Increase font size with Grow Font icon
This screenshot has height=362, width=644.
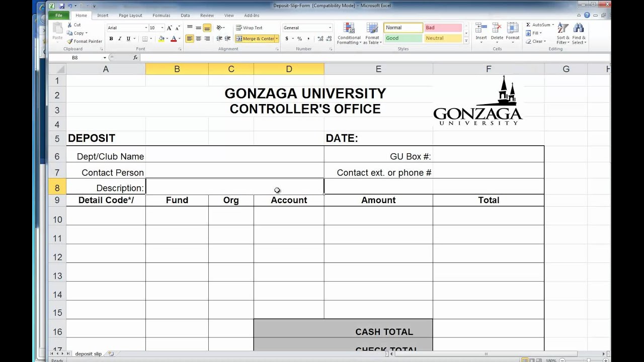[169, 28]
